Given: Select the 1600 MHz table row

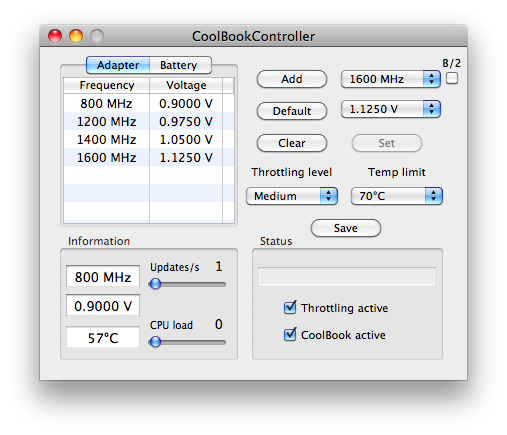Looking at the screenshot, I should [149, 157].
